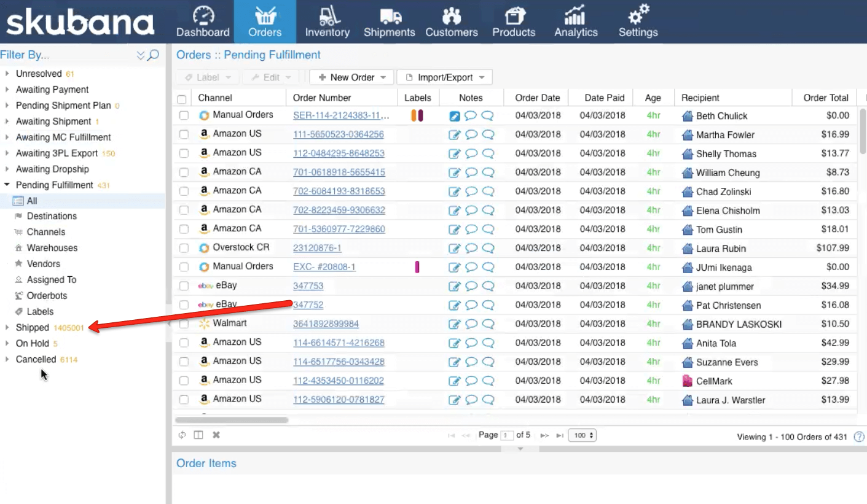Edit note icon for Chad Zolinski order
The width and height of the screenshot is (867, 504).
coord(455,192)
